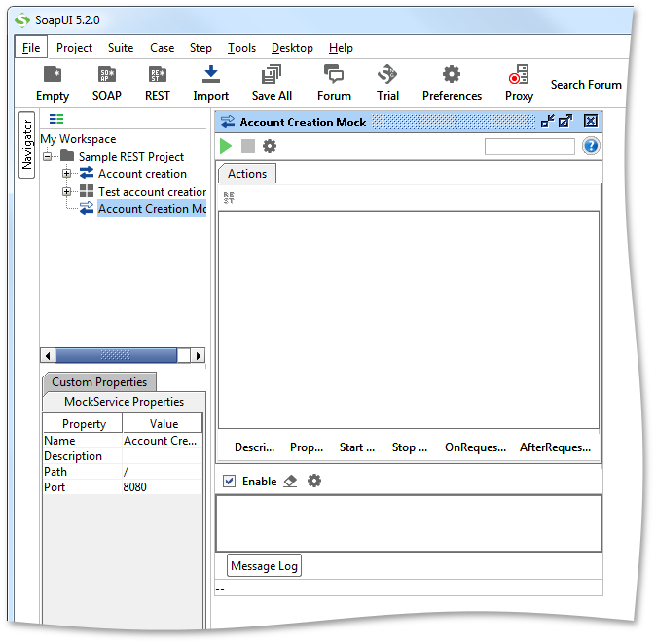Switch to Custom Properties tab
656x644 pixels.
(x=99, y=381)
